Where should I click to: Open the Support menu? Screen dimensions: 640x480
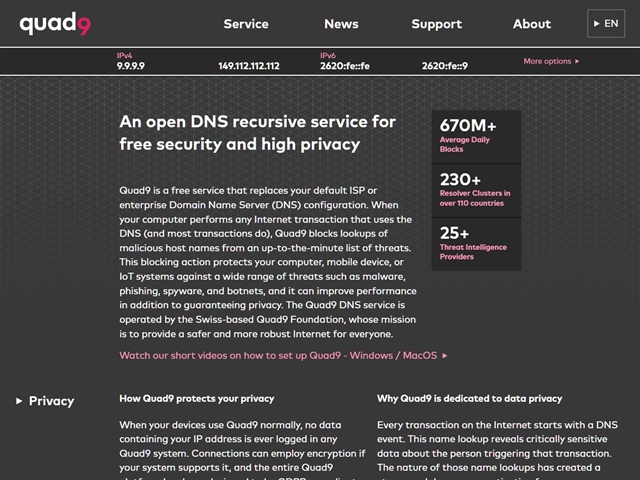click(x=436, y=24)
